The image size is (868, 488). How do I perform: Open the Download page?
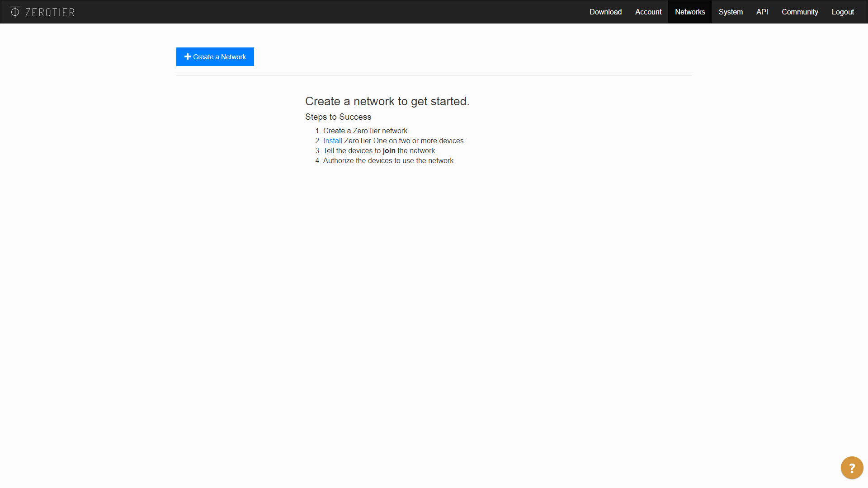(x=605, y=12)
